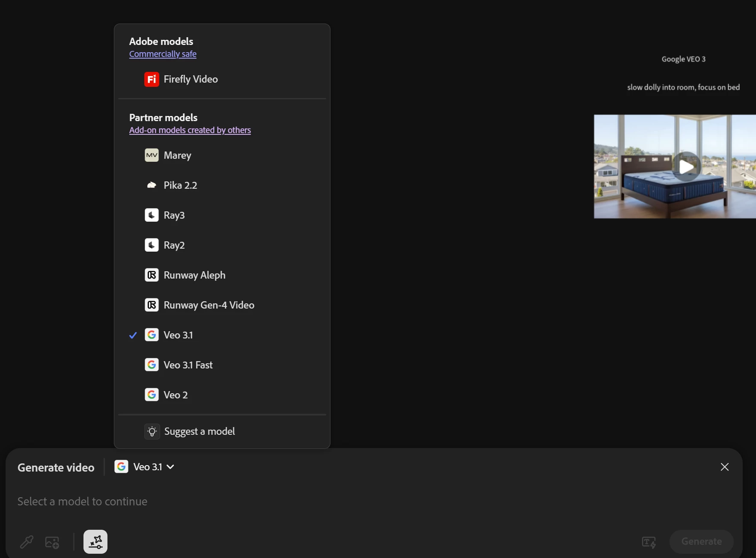Viewport: 756px width, 558px height.
Task: Click the Suggest a model lightbulb icon
Action: point(152,431)
